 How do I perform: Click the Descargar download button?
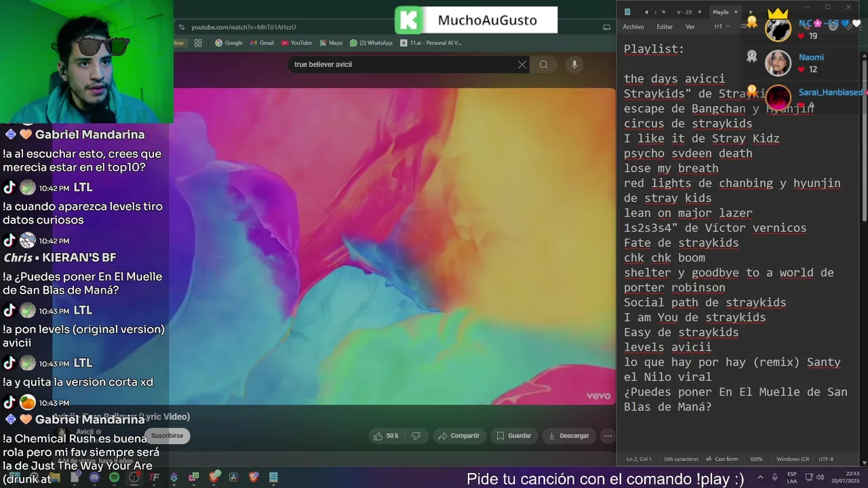click(x=568, y=436)
